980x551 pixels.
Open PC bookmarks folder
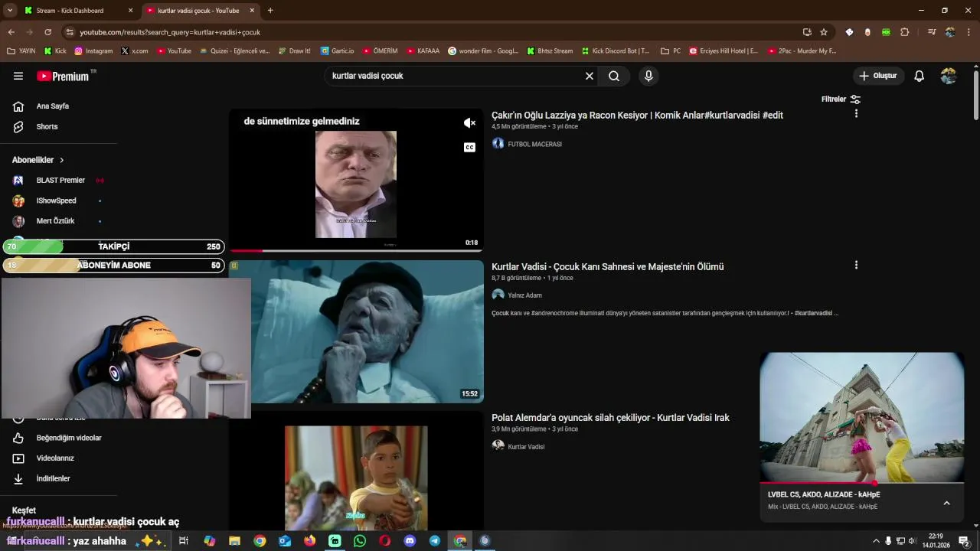pos(671,51)
